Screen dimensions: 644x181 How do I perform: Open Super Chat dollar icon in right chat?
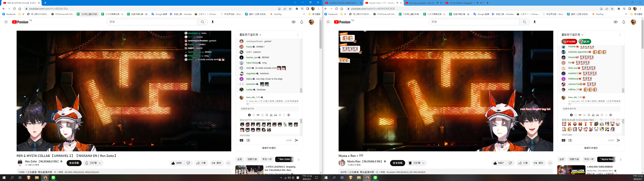point(570,140)
